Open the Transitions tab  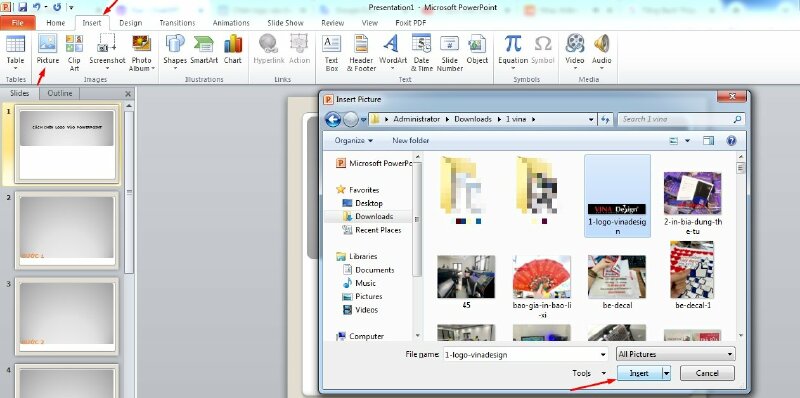(x=177, y=22)
